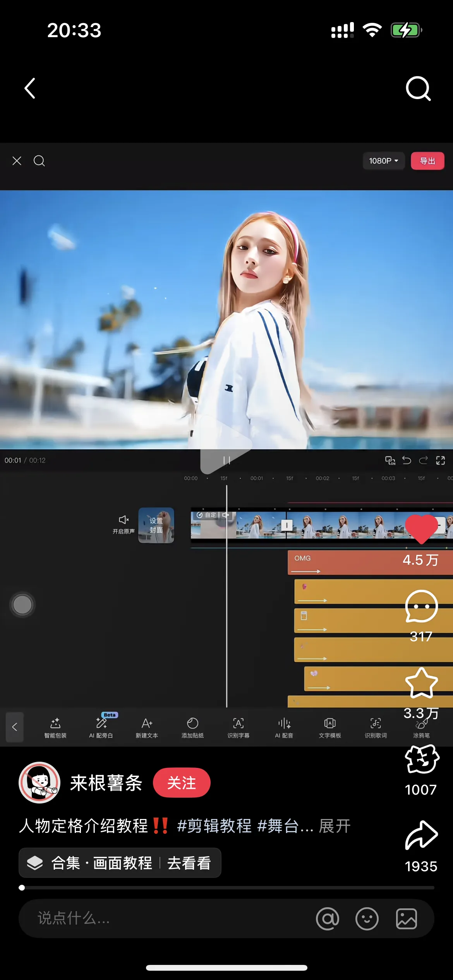Share the video with the arrow icon
The image size is (453, 980).
point(421,835)
